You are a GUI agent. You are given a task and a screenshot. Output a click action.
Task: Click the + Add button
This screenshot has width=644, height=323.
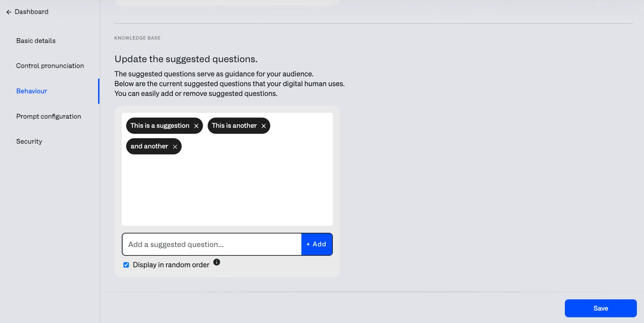[317, 244]
